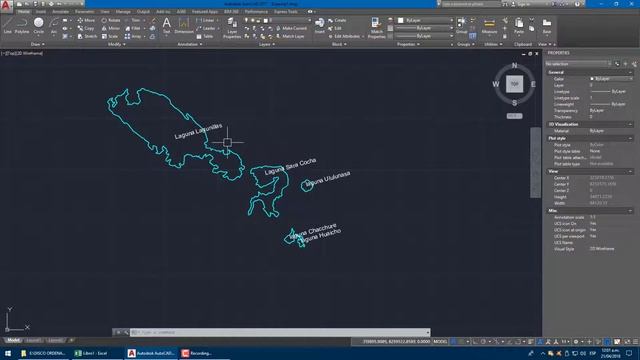Activate the Array command
The image size is (640, 360).
pyautogui.click(x=133, y=36)
